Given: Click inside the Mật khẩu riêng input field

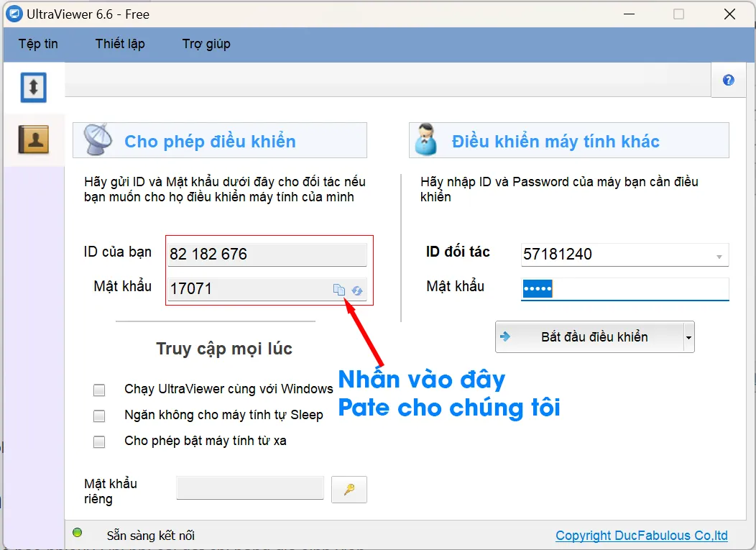Looking at the screenshot, I should pos(250,487).
